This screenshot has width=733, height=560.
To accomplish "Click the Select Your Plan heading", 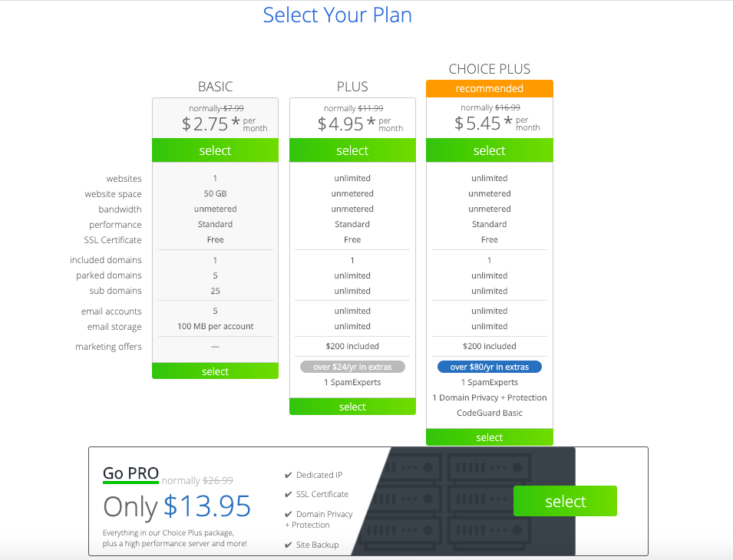I will point(337,15).
